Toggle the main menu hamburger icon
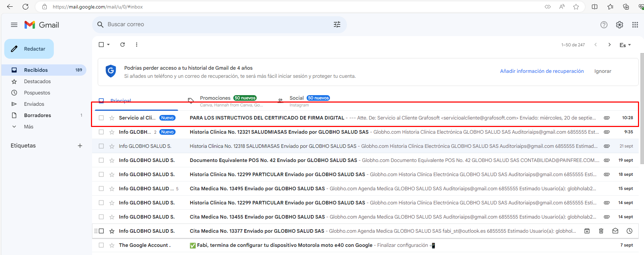Viewport: 644px width, 255px height. click(x=14, y=25)
